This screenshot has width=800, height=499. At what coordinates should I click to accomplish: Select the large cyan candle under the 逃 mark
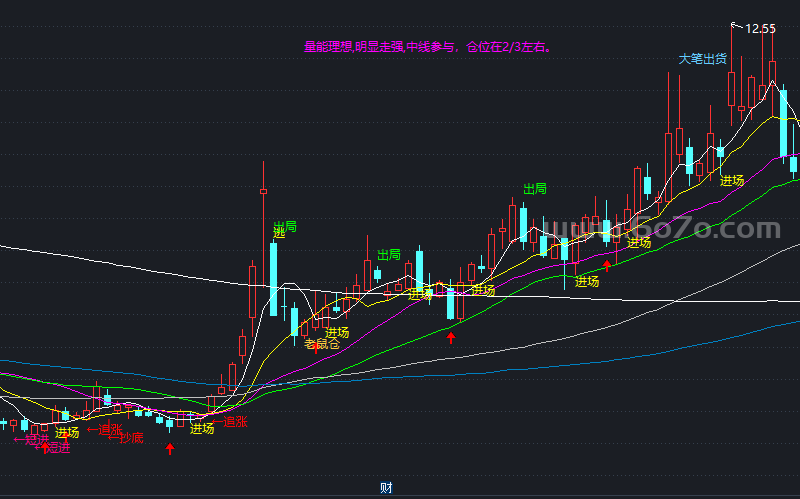tap(273, 279)
